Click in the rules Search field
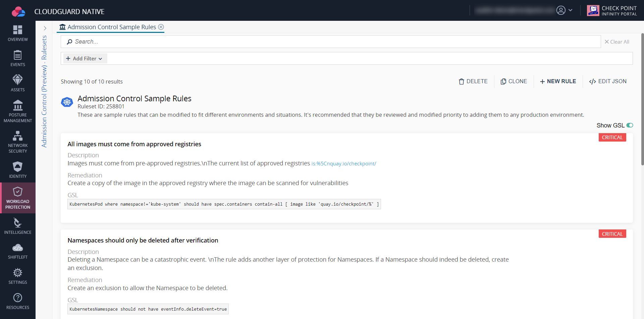The width and height of the screenshot is (644, 319). pos(330,42)
